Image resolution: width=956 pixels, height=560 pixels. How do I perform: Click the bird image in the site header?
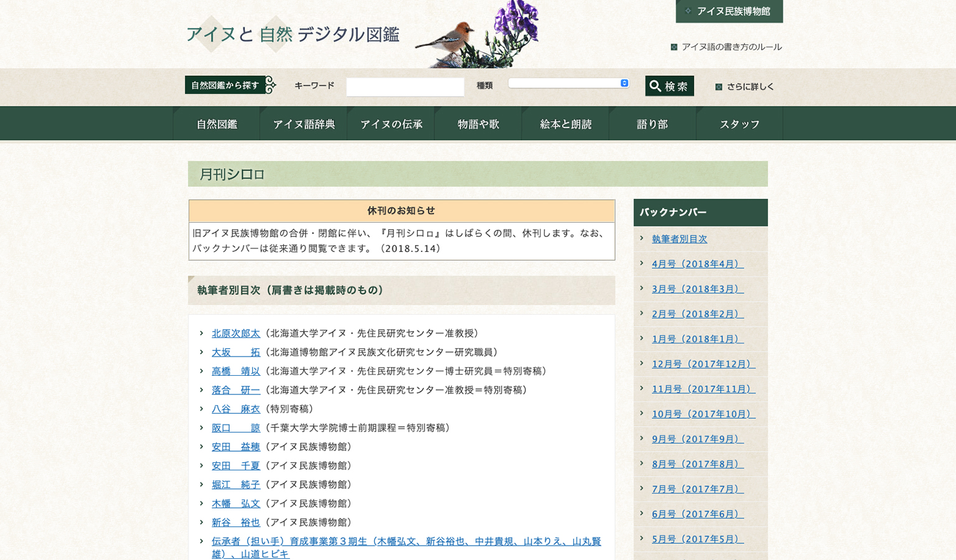coord(453,37)
